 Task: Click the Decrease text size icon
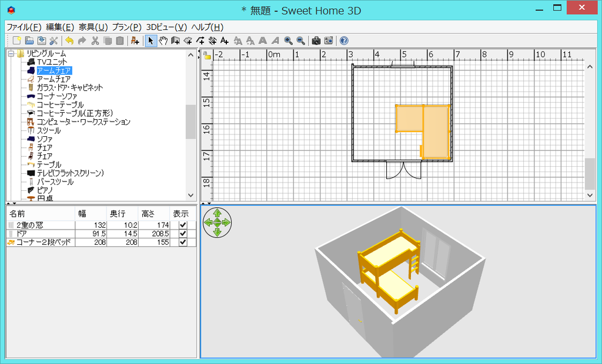tap(250, 41)
